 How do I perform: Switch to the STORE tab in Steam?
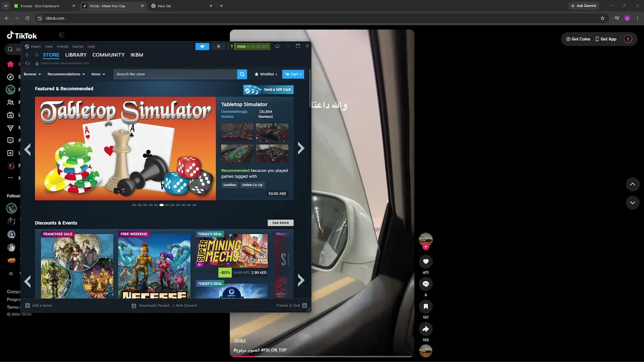pyautogui.click(x=51, y=55)
